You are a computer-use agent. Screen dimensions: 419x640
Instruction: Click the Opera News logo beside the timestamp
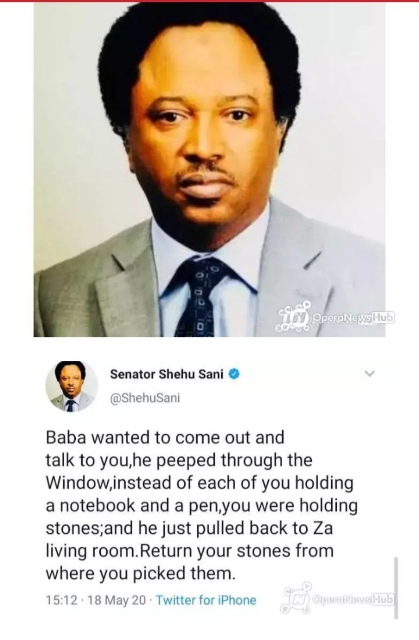(296, 598)
